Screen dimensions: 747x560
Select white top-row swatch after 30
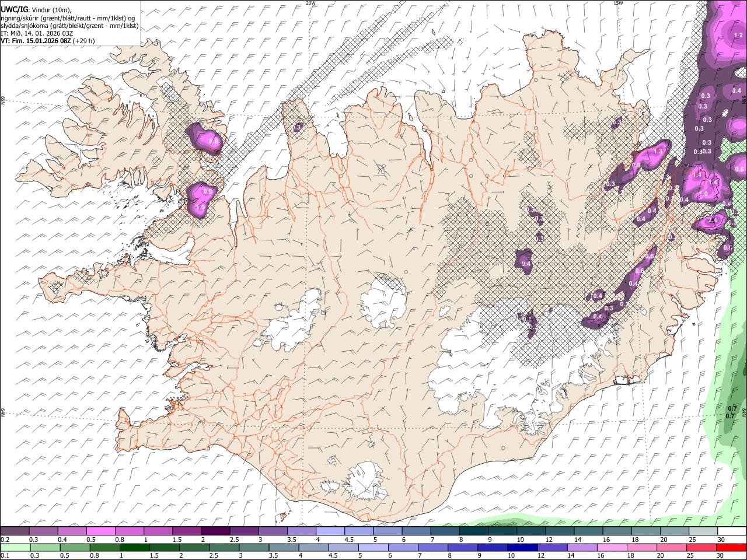tap(731, 531)
